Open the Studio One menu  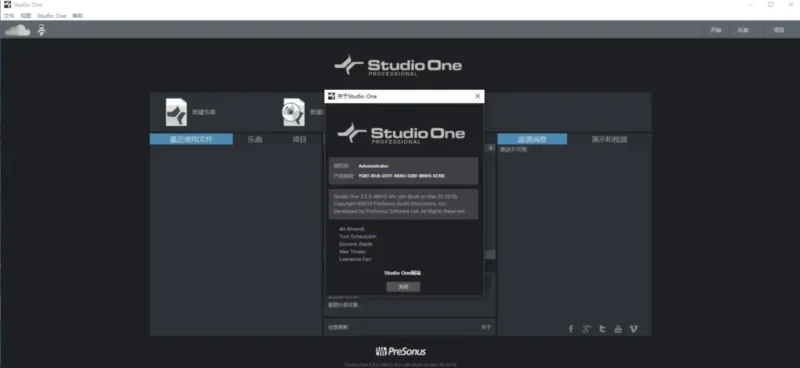[52, 16]
